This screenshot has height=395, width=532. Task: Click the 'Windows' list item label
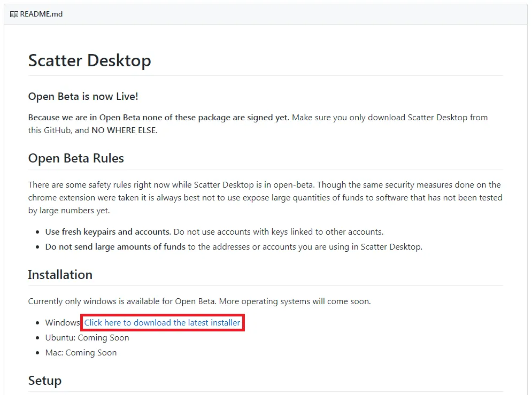tap(63, 322)
